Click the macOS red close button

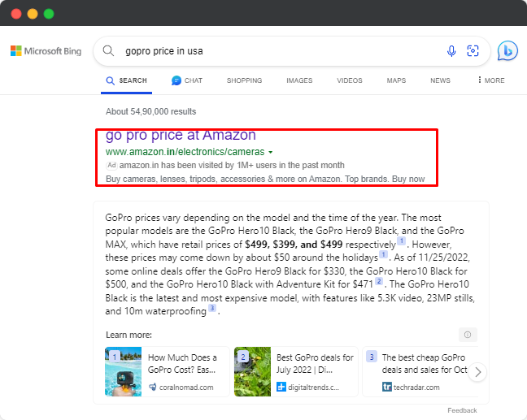click(16, 14)
